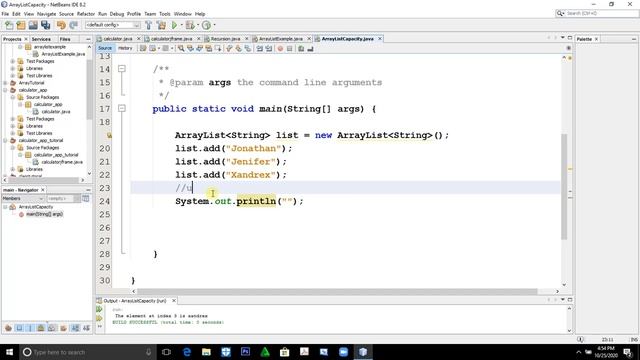This screenshot has width=640, height=360.
Task: Open the Navigate menu
Action: pyautogui.click(x=46, y=14)
